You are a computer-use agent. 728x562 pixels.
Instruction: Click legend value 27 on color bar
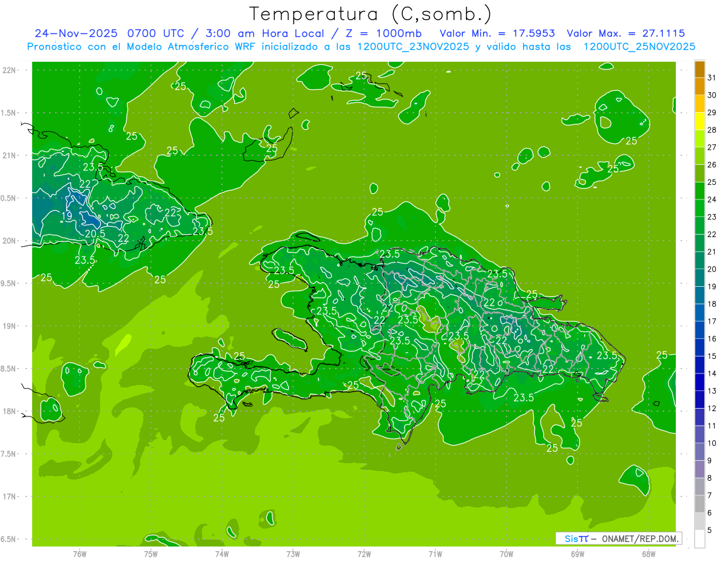click(712, 147)
